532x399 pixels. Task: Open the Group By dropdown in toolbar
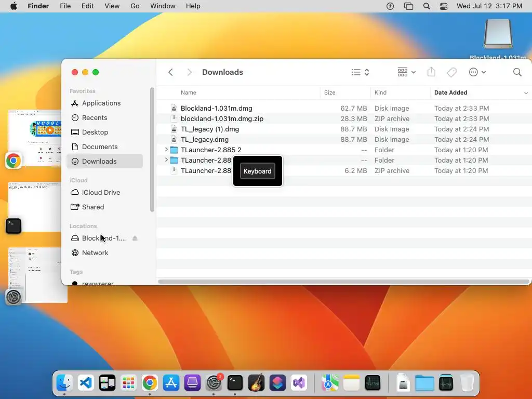406,72
